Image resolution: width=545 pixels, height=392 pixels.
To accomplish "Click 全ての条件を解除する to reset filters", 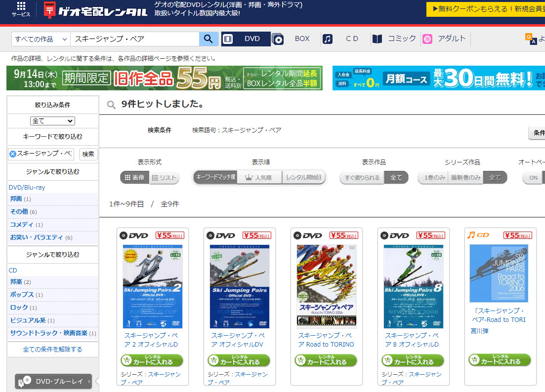I will coord(52,349).
